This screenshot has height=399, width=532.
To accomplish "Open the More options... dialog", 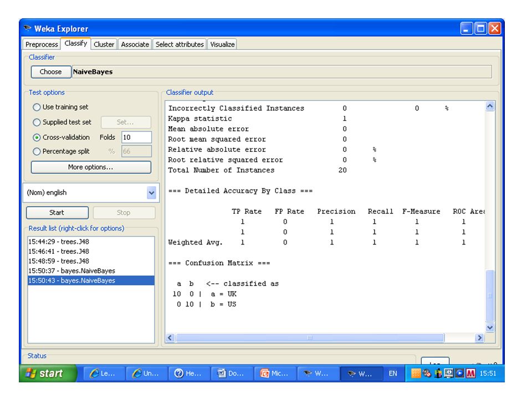I will (91, 167).
